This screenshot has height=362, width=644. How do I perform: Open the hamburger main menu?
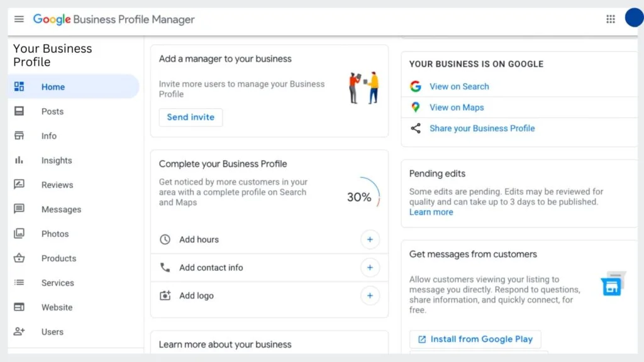pyautogui.click(x=19, y=19)
